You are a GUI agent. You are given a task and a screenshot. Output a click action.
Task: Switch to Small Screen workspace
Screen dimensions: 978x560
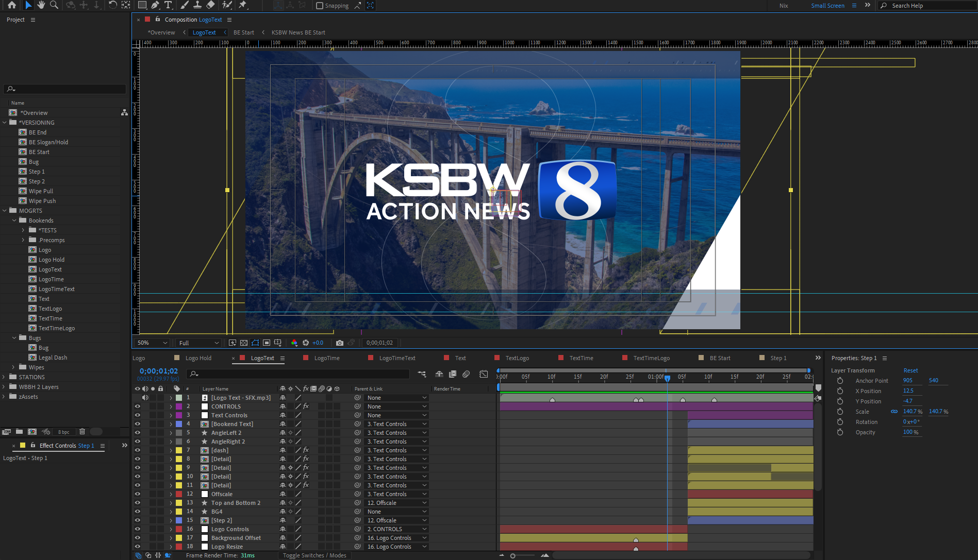[827, 6]
